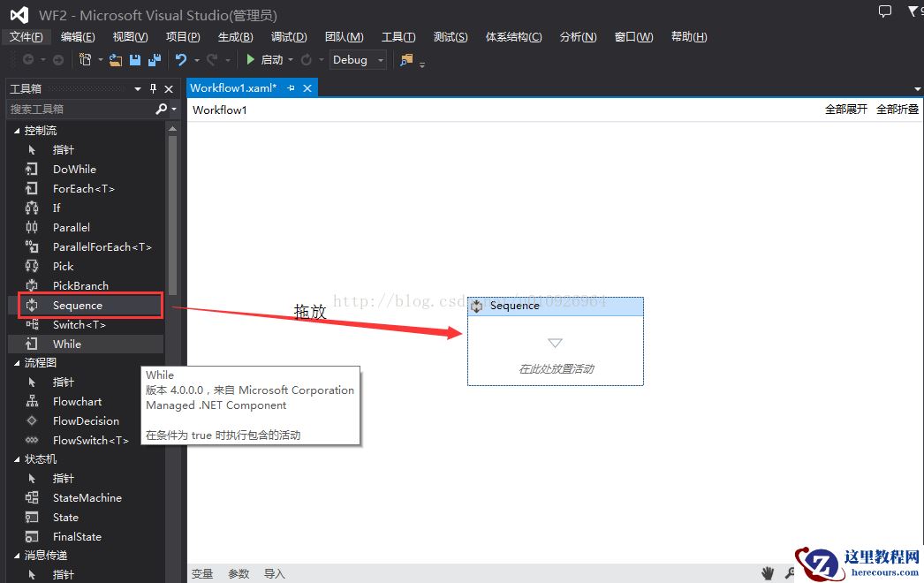Viewport: 924px width, 583px height.
Task: Open the Debug configuration dropdown
Action: pyautogui.click(x=381, y=60)
